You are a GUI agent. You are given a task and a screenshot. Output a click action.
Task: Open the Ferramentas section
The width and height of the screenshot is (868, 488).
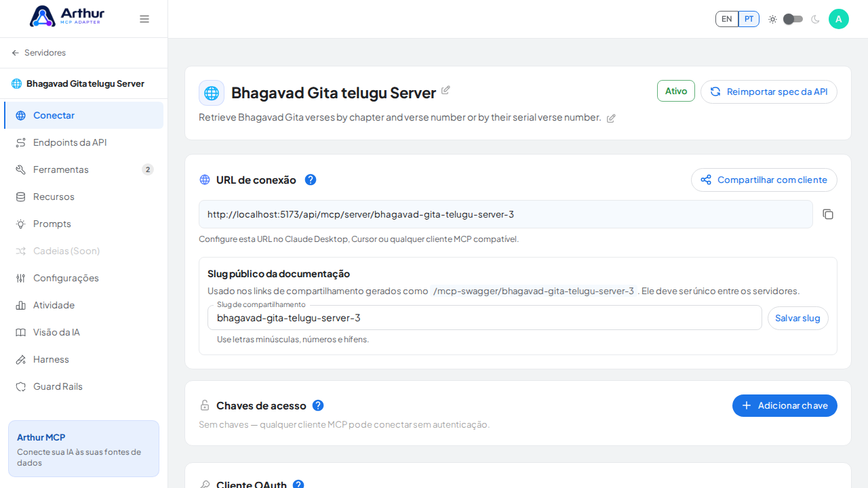(84, 169)
